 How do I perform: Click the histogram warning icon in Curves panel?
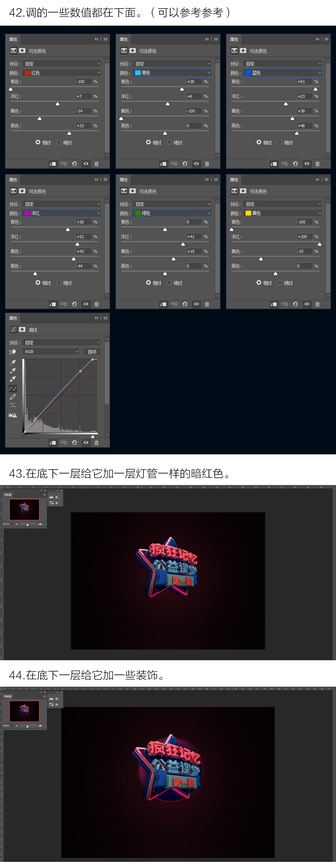pos(13,415)
